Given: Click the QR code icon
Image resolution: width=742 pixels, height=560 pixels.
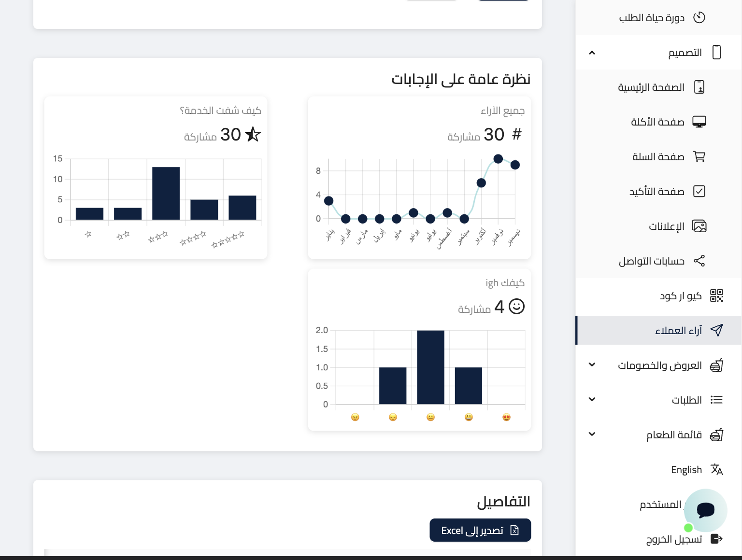Looking at the screenshot, I should (x=716, y=295).
